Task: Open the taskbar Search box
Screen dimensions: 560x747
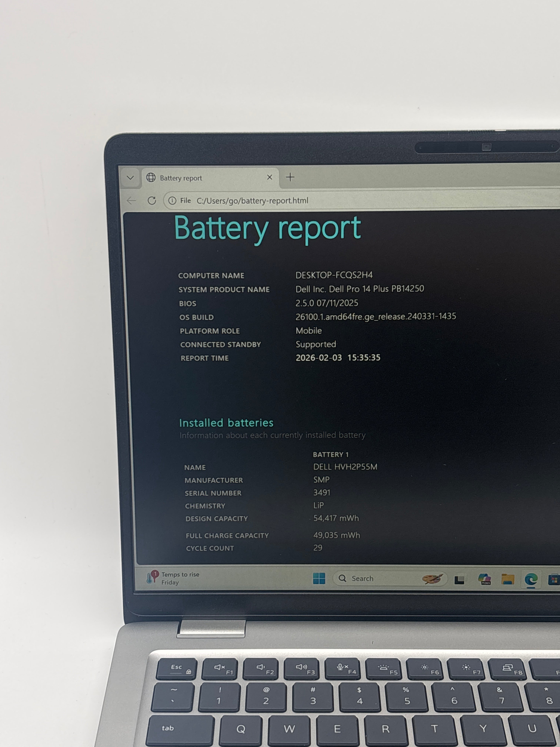Action: pos(390,578)
